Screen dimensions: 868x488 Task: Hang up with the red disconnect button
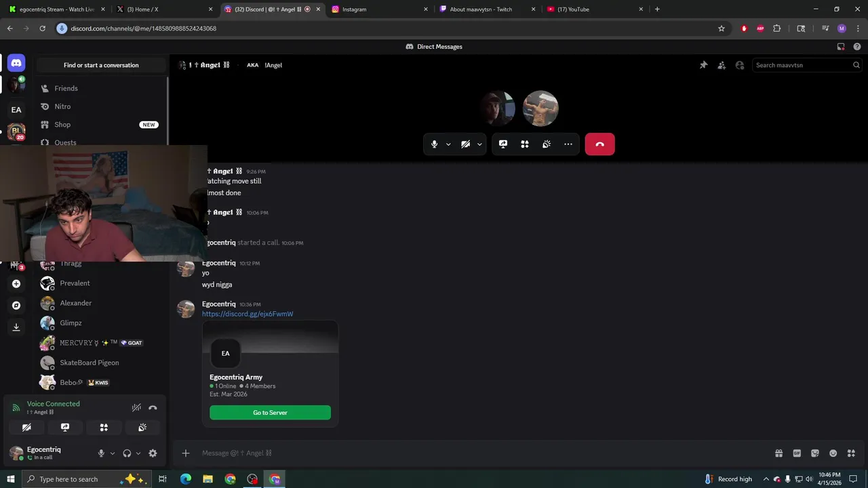pos(599,144)
